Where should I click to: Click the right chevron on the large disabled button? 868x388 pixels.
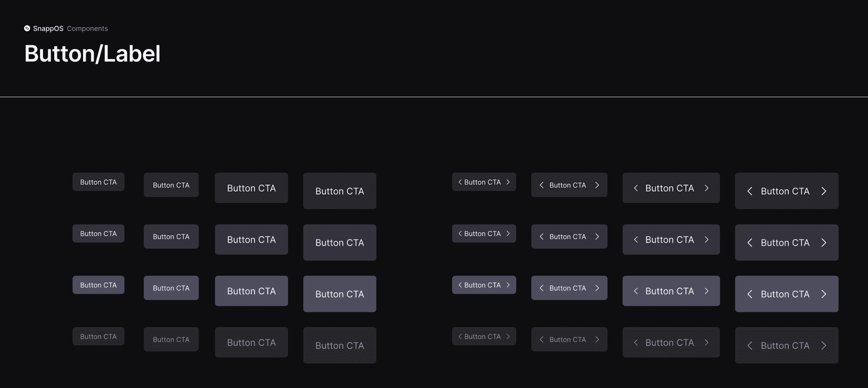[707, 342]
